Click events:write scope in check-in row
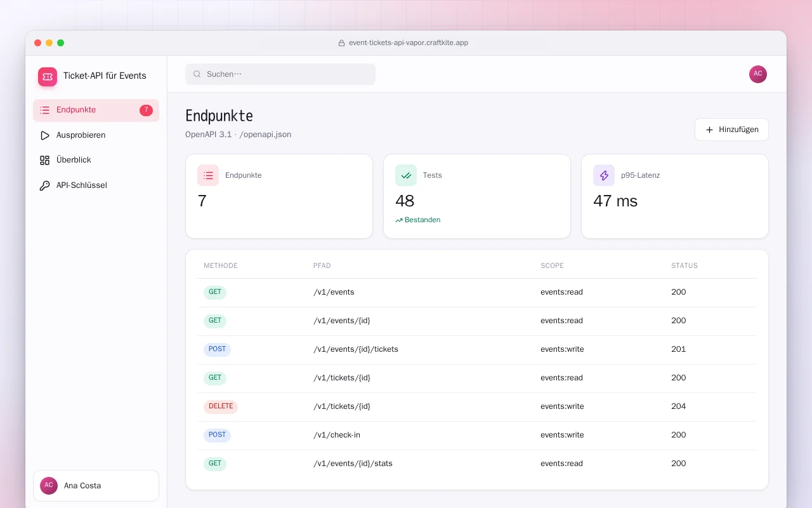The width and height of the screenshot is (812, 508). tap(562, 436)
